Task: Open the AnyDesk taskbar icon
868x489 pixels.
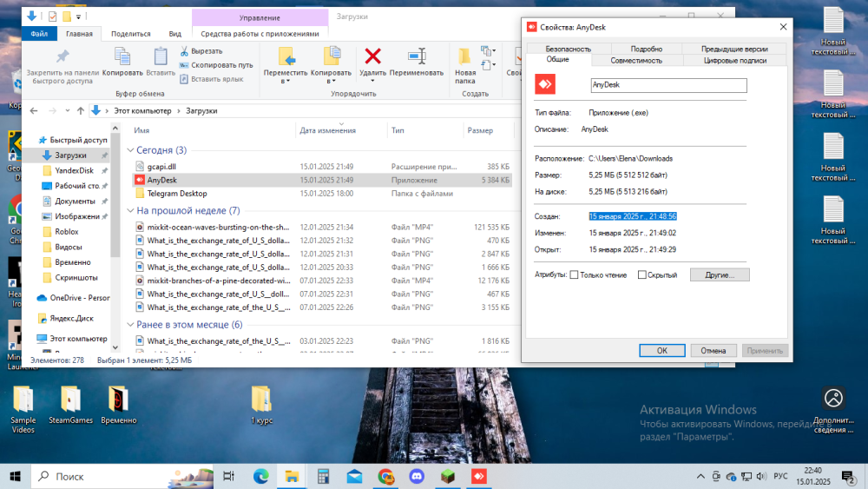Action: pyautogui.click(x=479, y=476)
